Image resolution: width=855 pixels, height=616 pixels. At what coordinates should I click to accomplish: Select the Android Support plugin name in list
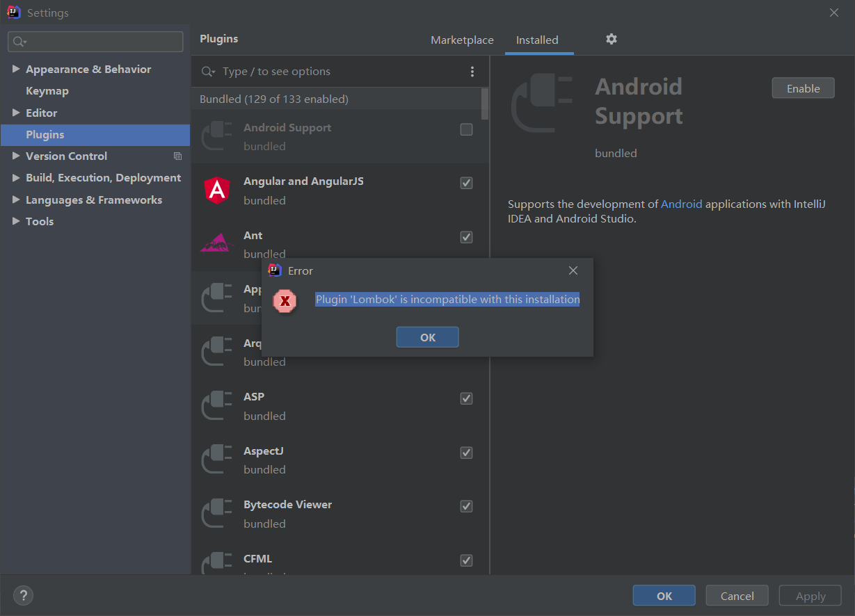click(287, 128)
